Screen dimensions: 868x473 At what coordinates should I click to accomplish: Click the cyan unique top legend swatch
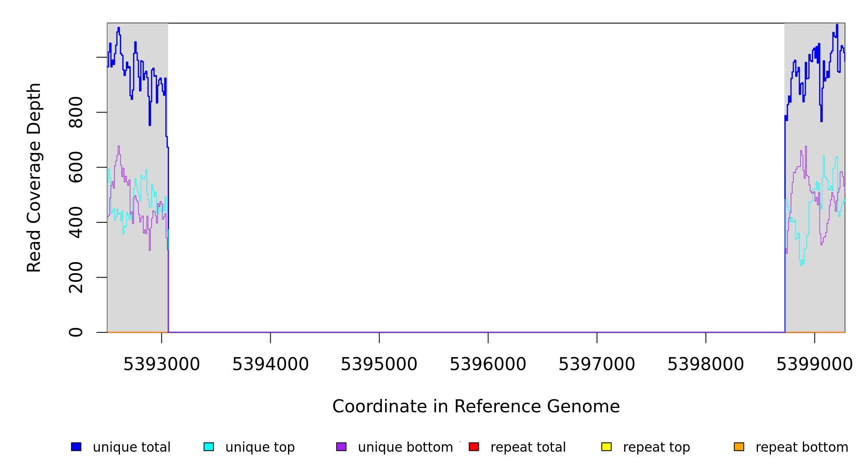pos(209,447)
